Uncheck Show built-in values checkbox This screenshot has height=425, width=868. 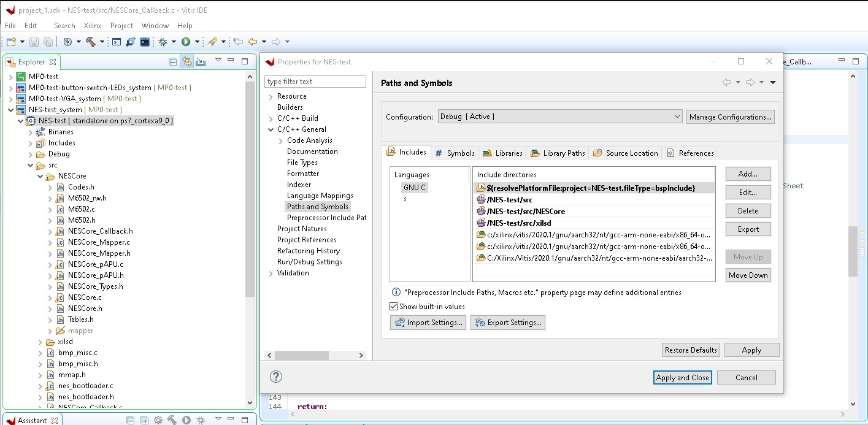pos(394,306)
